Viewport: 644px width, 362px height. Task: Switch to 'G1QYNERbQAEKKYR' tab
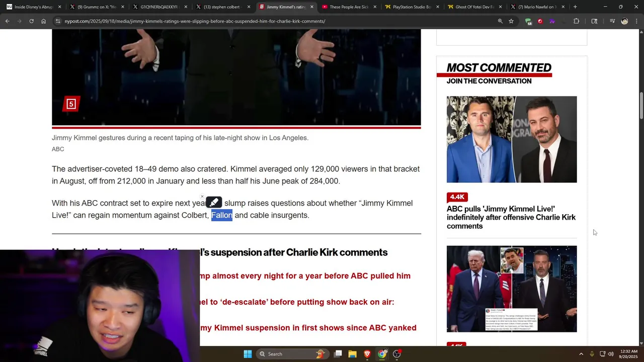click(159, 7)
